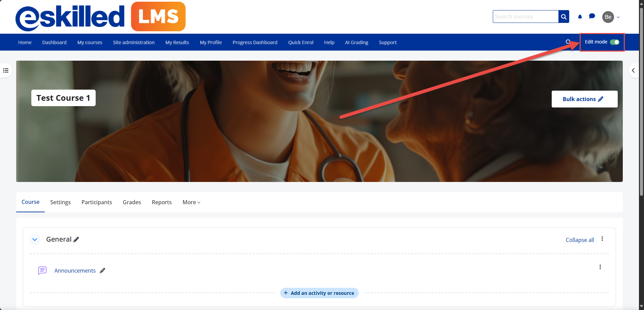644x310 pixels.
Task: Select the Course tab
Action: coord(31,202)
